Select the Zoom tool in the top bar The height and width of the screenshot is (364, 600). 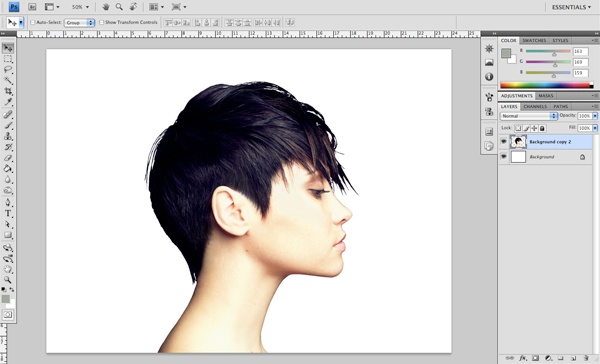119,7
